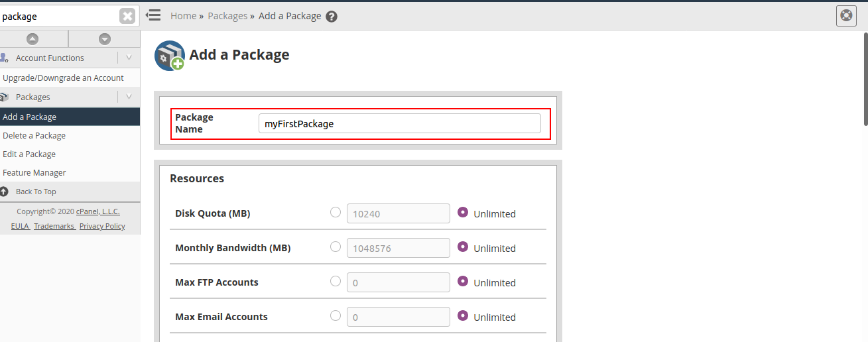Screen dimensions: 868x342
Task: Collapse the sidebar with the hamburger arrow icon
Action: tap(153, 15)
